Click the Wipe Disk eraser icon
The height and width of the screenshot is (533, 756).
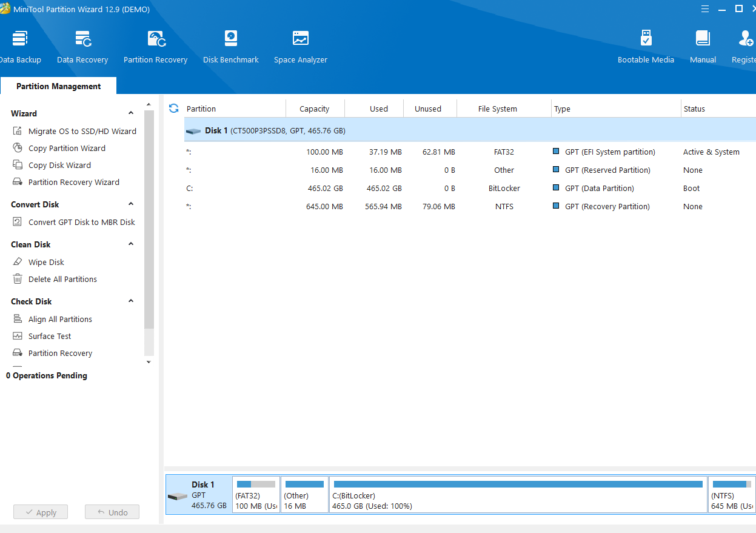pos(18,262)
